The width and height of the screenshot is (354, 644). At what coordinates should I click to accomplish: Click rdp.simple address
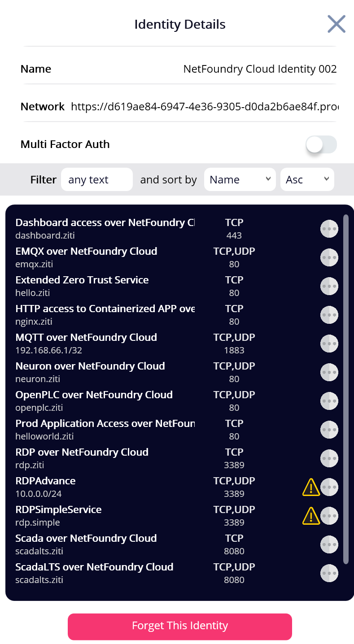pos(37,522)
